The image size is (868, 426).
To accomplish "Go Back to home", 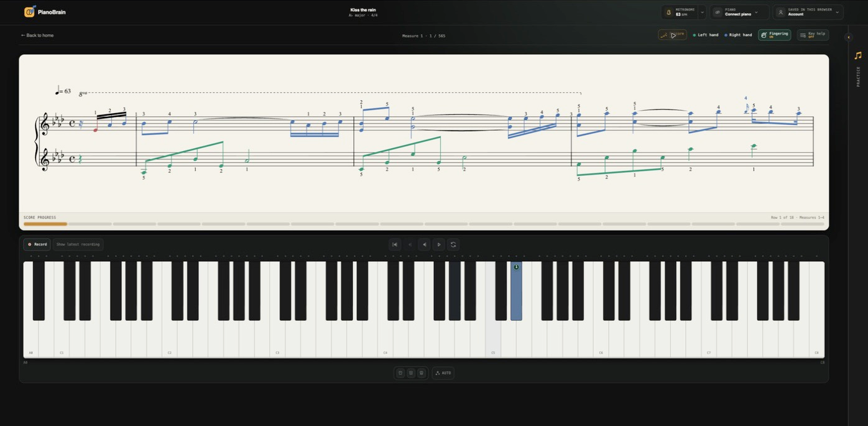I will (x=37, y=35).
